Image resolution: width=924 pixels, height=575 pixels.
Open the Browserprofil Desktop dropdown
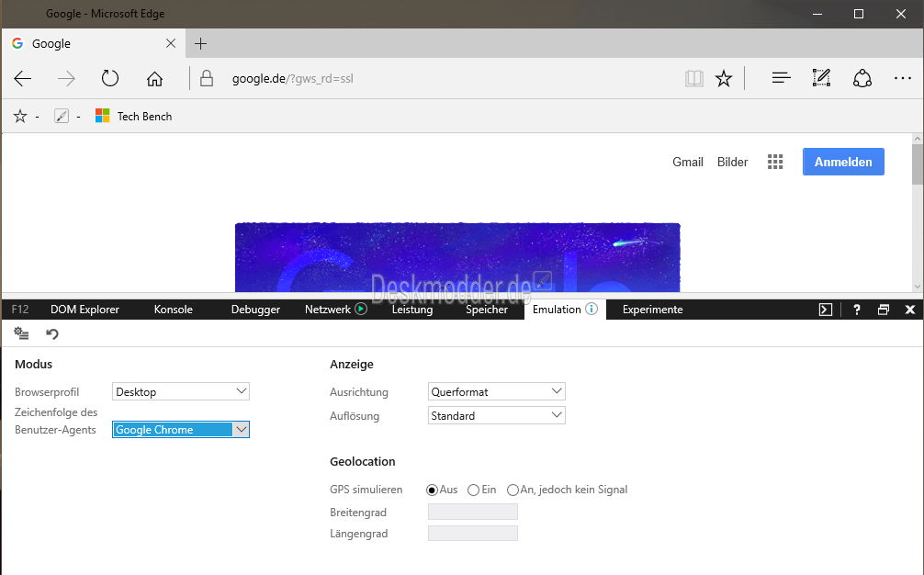181,391
